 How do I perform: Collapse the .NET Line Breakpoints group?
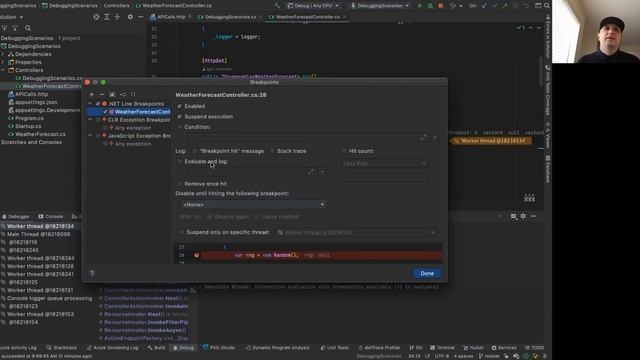(90, 104)
